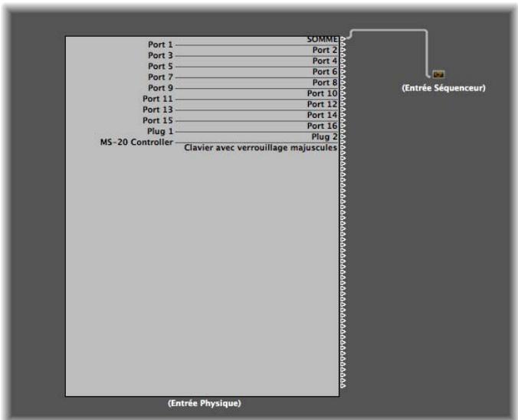This screenshot has width=518, height=420.
Task: Select the (Entrée Séquenceur) label
Action: (444, 88)
